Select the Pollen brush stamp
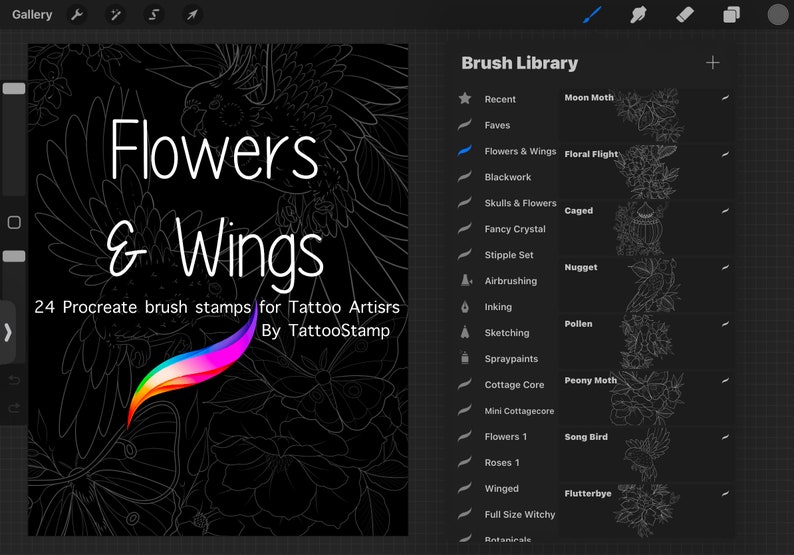 pyautogui.click(x=646, y=342)
